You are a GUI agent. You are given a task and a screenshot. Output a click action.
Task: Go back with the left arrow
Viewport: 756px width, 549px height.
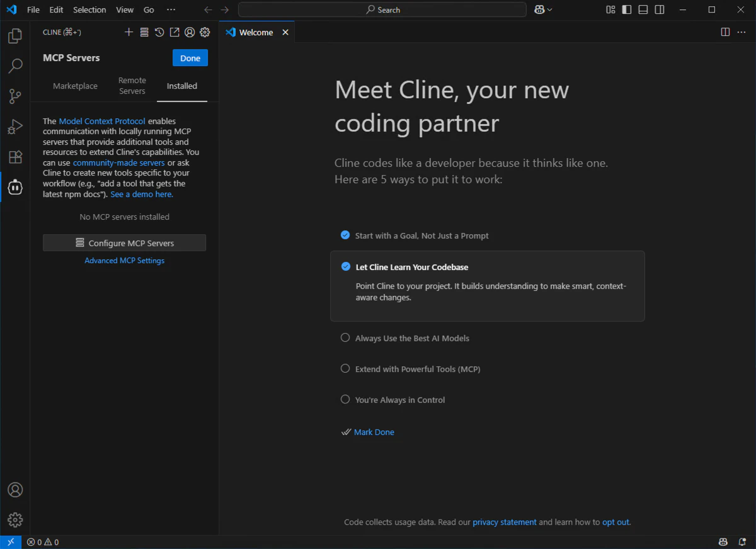pos(208,9)
